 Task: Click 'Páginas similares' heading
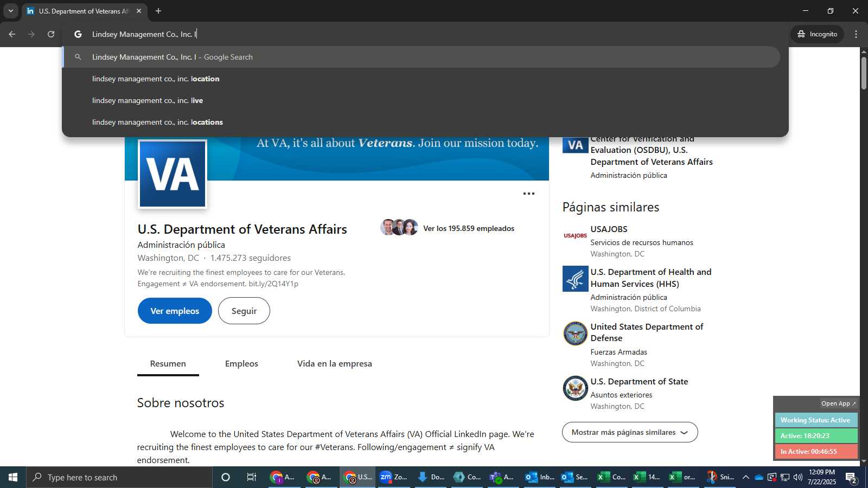pos(611,207)
